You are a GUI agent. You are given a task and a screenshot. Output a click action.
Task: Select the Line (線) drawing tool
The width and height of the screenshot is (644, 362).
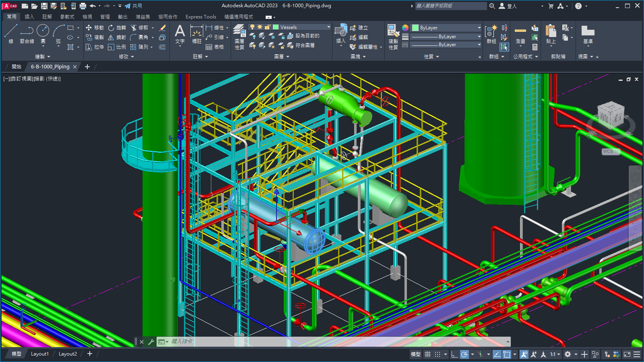(11, 34)
